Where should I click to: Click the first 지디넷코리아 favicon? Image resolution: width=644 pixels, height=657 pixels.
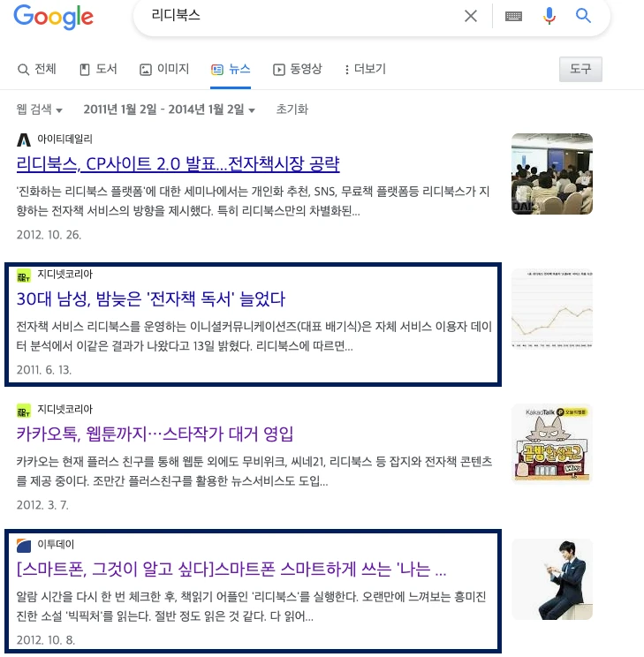tap(24, 276)
